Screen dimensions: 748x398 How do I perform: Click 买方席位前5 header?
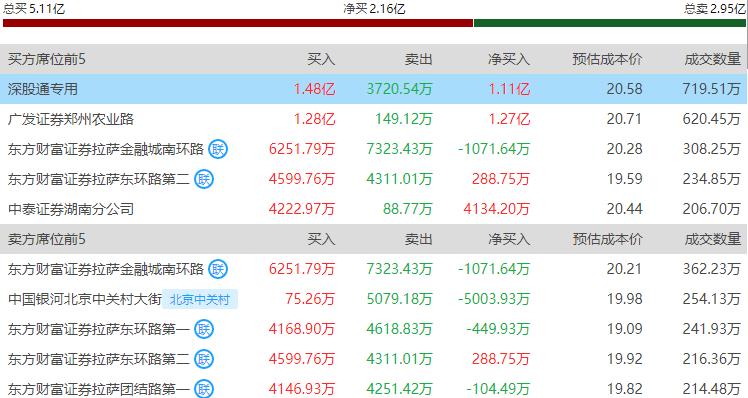click(46, 59)
